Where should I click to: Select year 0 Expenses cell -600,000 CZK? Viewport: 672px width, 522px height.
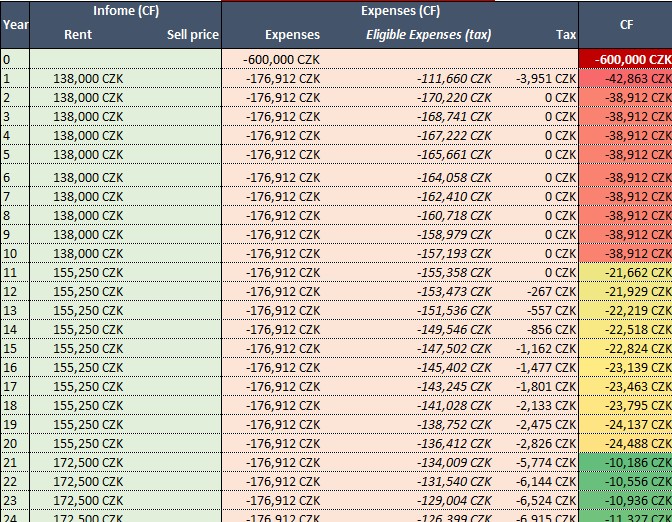(282, 60)
